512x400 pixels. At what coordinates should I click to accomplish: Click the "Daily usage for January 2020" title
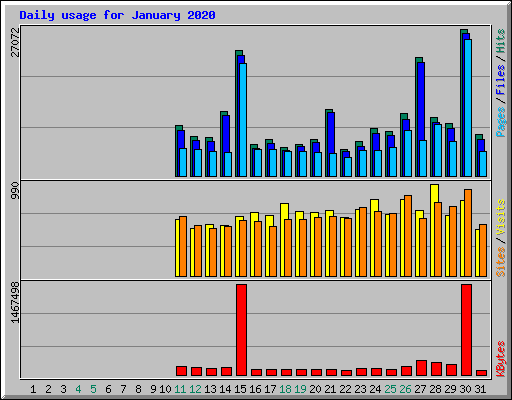click(117, 15)
